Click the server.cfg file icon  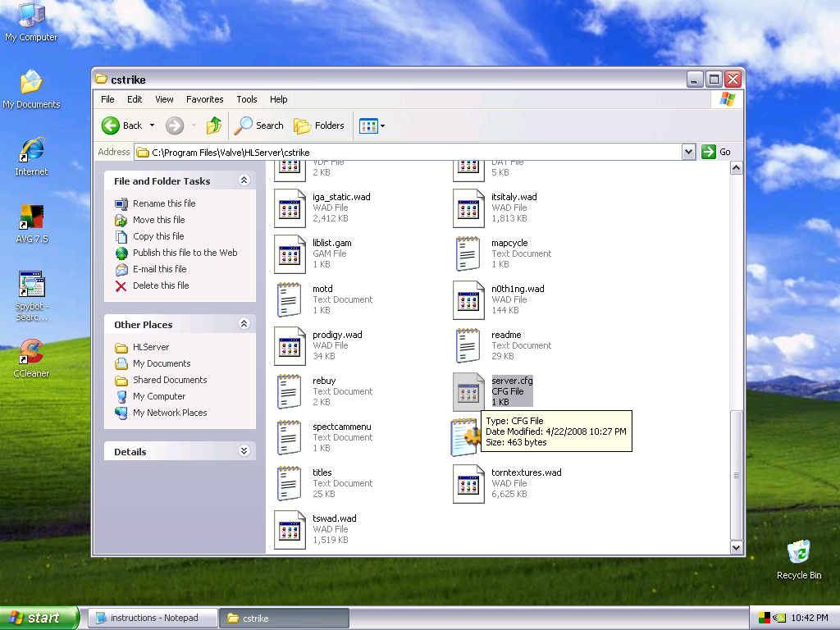pos(468,392)
